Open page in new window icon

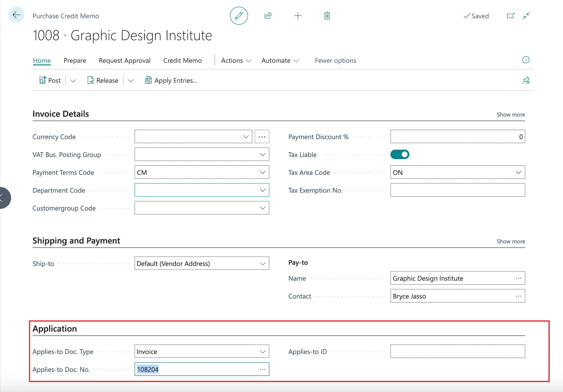(511, 16)
